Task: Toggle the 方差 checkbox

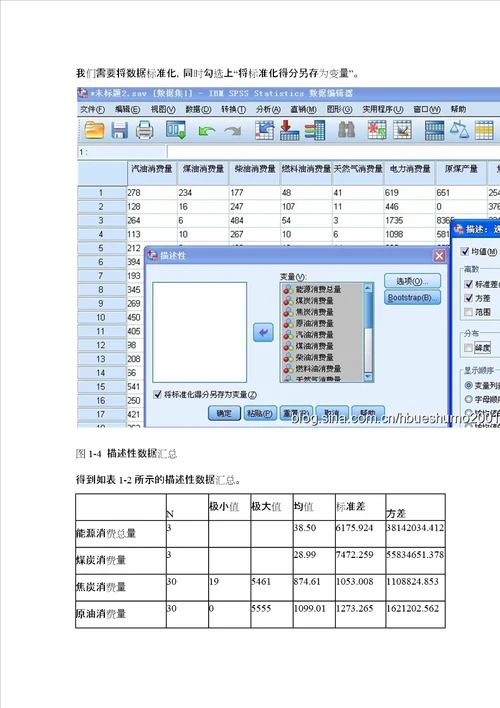Action: click(x=469, y=298)
